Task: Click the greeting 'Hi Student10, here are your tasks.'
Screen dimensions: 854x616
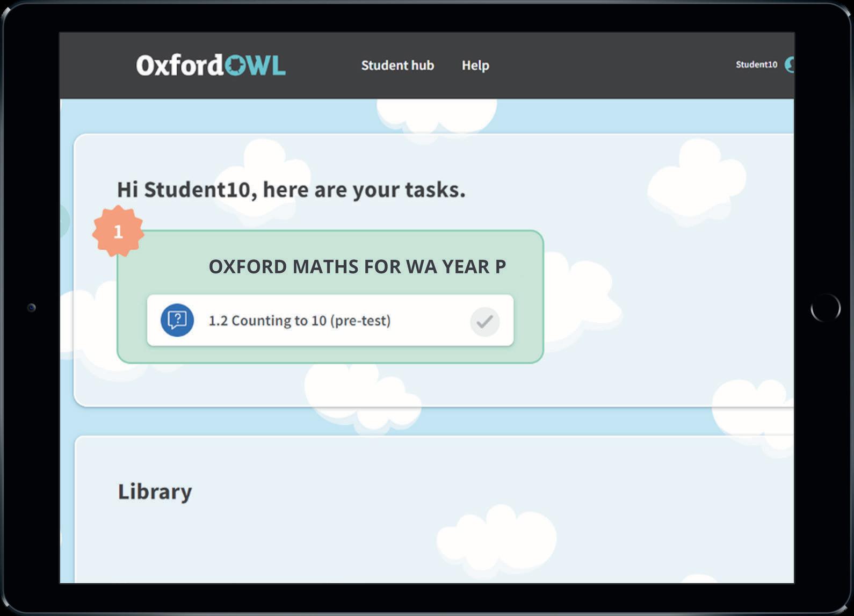Action: coord(291,190)
